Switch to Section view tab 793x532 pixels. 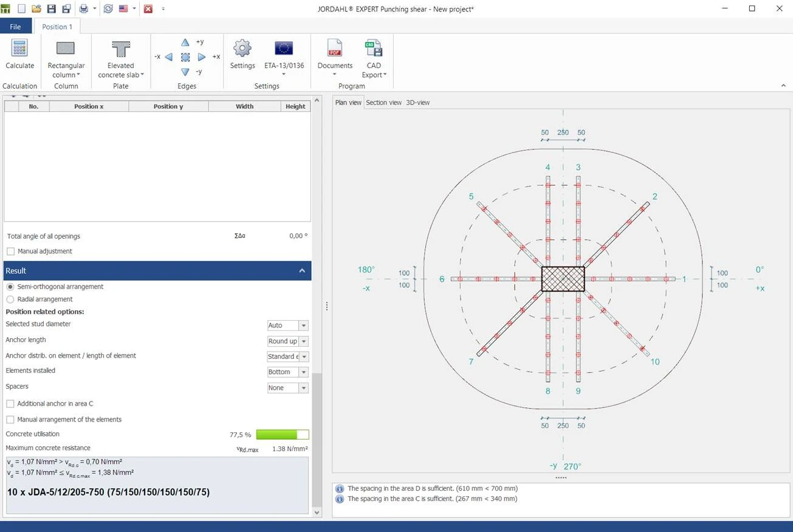tap(383, 103)
